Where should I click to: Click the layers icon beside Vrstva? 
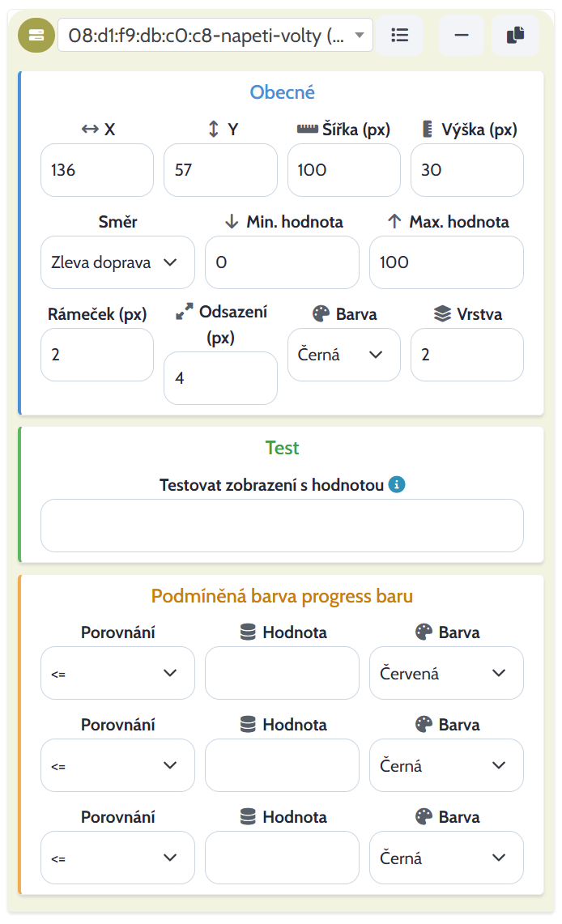(x=442, y=313)
